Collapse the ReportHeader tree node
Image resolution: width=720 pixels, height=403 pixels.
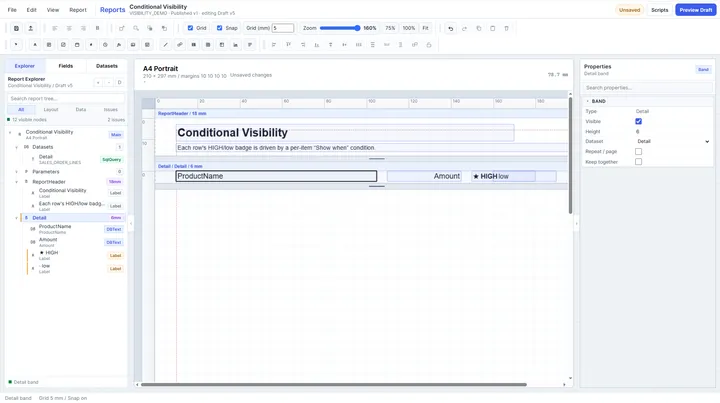pyautogui.click(x=17, y=182)
